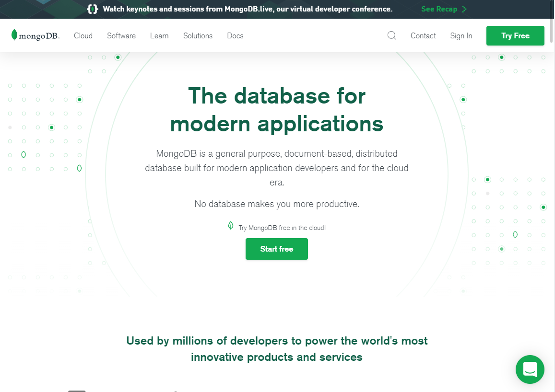Click the MongoDB leaf logo
The height and width of the screenshot is (392, 555).
pos(35,35)
